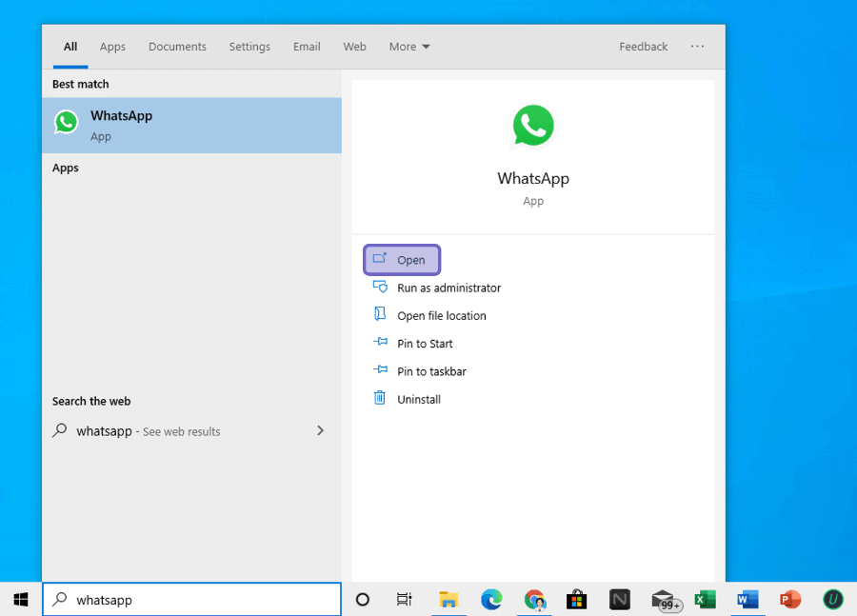Click the Pin to taskbar pin icon

(x=380, y=369)
